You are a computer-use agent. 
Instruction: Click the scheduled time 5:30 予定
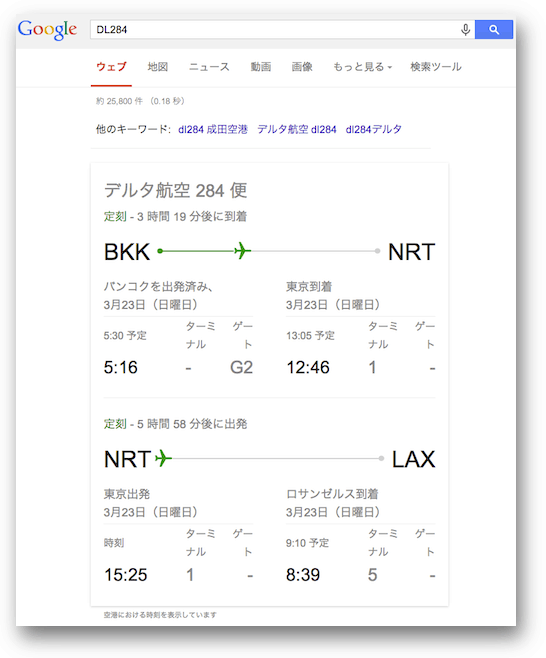pyautogui.click(x=125, y=336)
